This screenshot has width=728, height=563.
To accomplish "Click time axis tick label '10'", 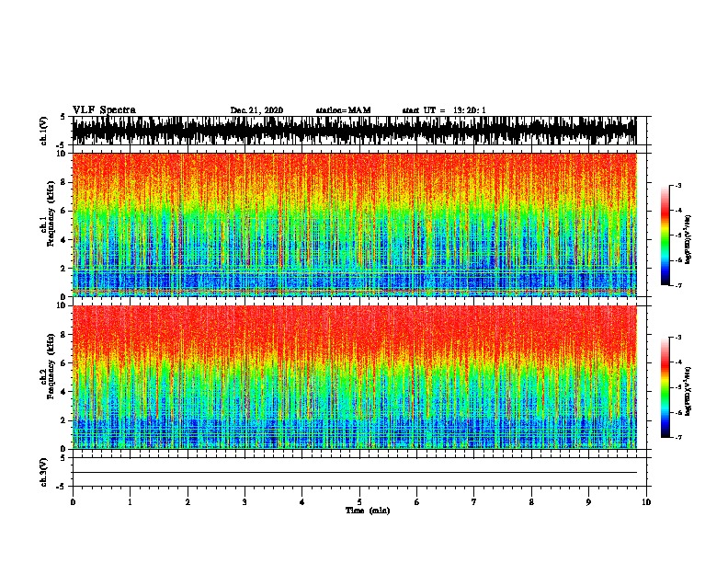I will pos(646,502).
